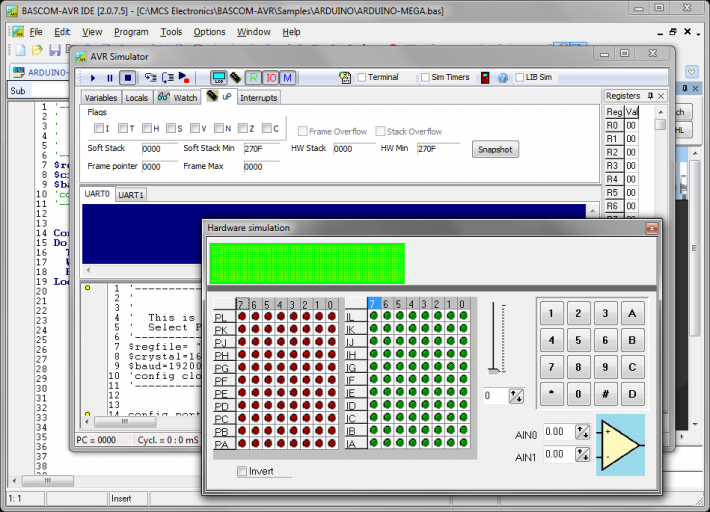The height and width of the screenshot is (512, 710).
Task: Check the Invert checkbox
Action: pyautogui.click(x=242, y=471)
